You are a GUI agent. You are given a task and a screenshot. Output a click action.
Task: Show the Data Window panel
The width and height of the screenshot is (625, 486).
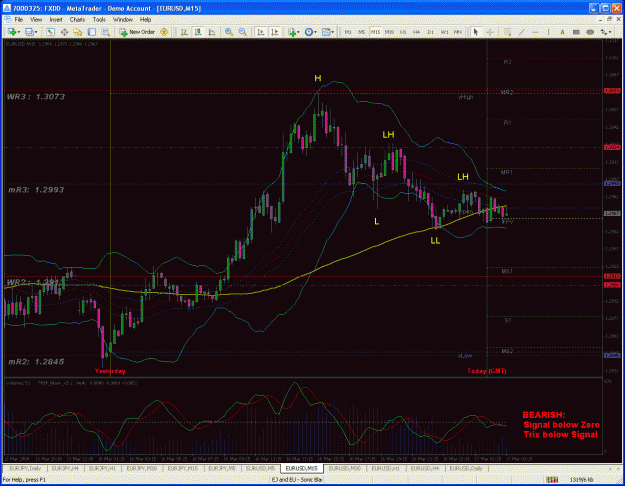point(64,32)
